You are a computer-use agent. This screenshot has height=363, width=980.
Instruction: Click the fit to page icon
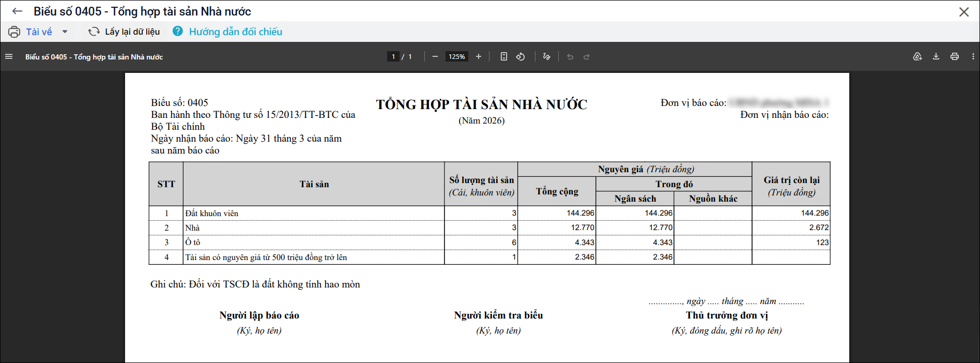pos(504,57)
